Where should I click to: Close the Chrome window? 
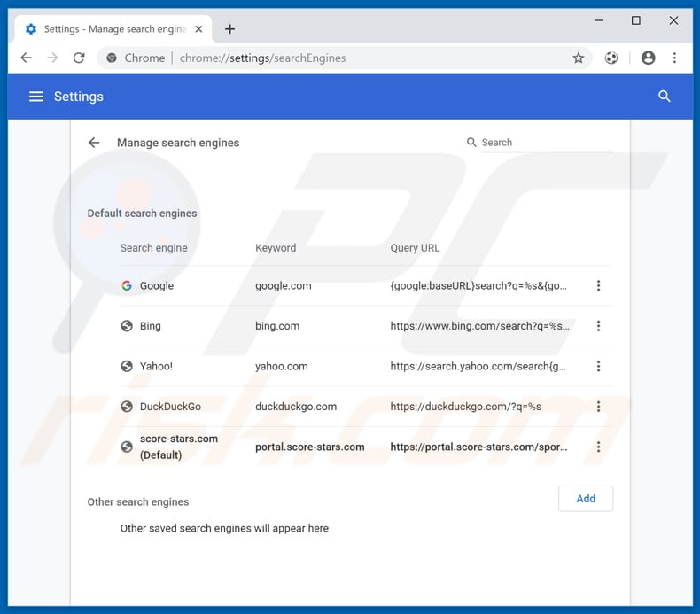pyautogui.click(x=673, y=20)
